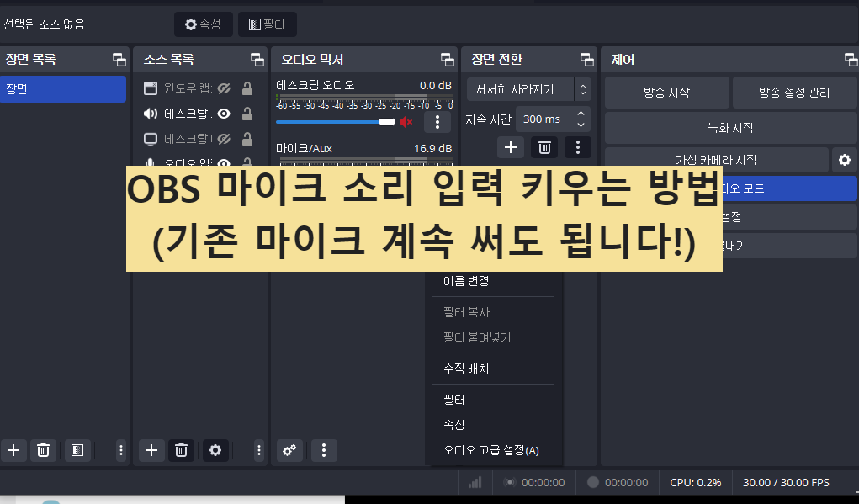Viewport: 859px width, 504px height.
Task: Open scene filters icon in scene list toolbar
Action: [77, 450]
